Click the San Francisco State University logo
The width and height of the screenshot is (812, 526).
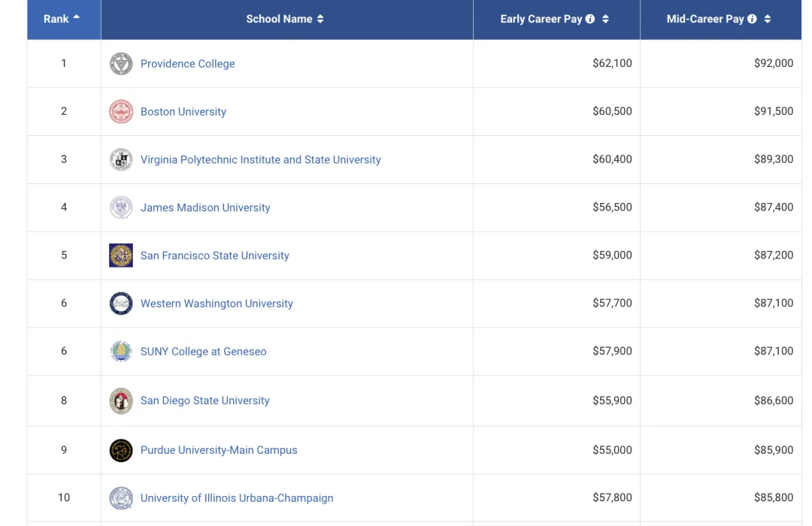point(120,255)
